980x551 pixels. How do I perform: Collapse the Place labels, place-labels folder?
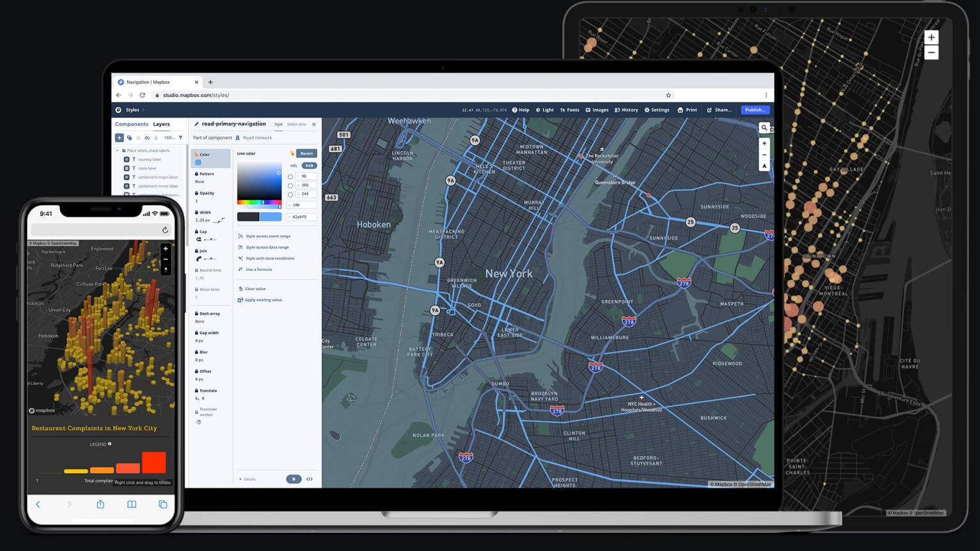(x=117, y=151)
